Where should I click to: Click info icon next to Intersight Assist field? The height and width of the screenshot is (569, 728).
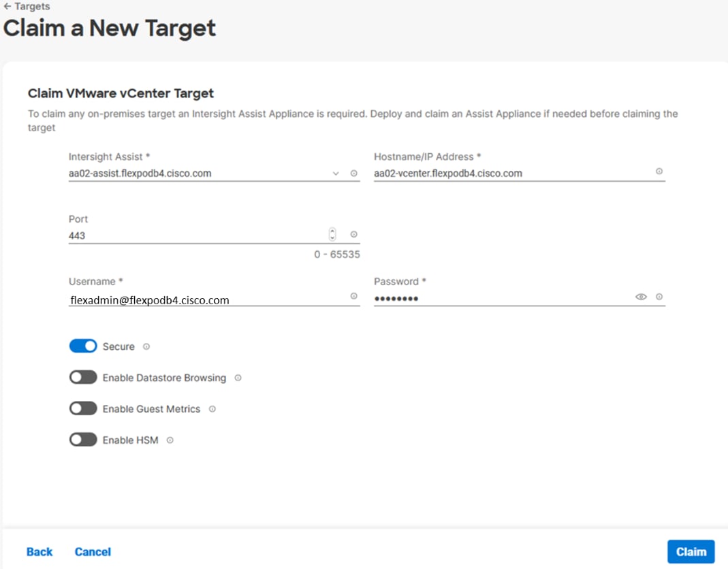(354, 173)
